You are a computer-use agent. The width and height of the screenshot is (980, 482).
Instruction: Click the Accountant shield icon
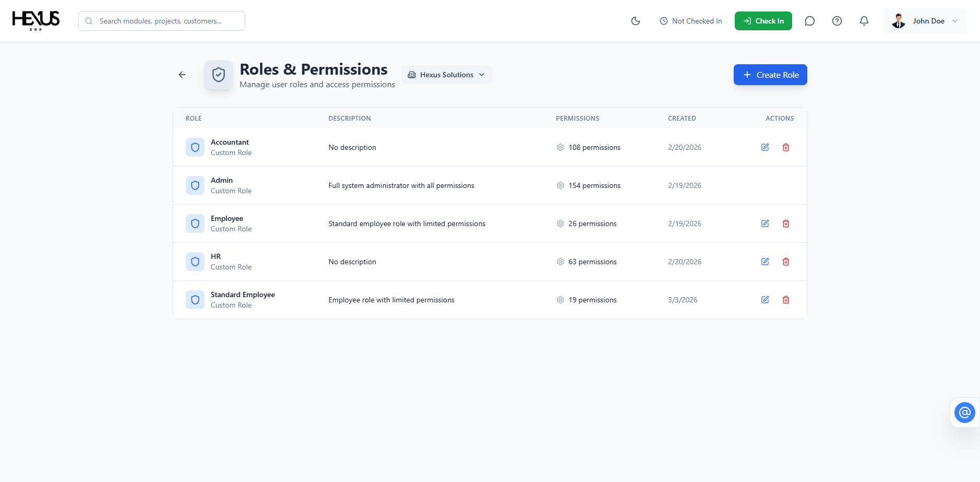click(195, 147)
